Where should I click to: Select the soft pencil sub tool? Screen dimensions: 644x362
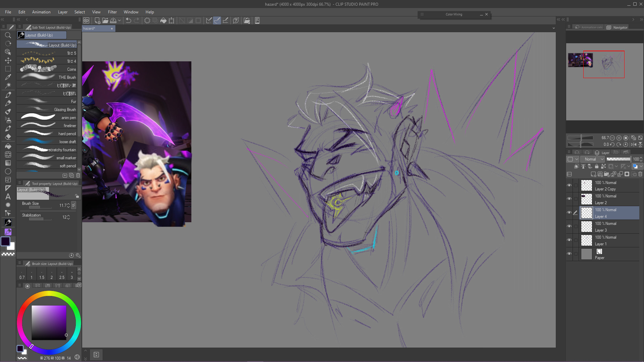[47, 166]
